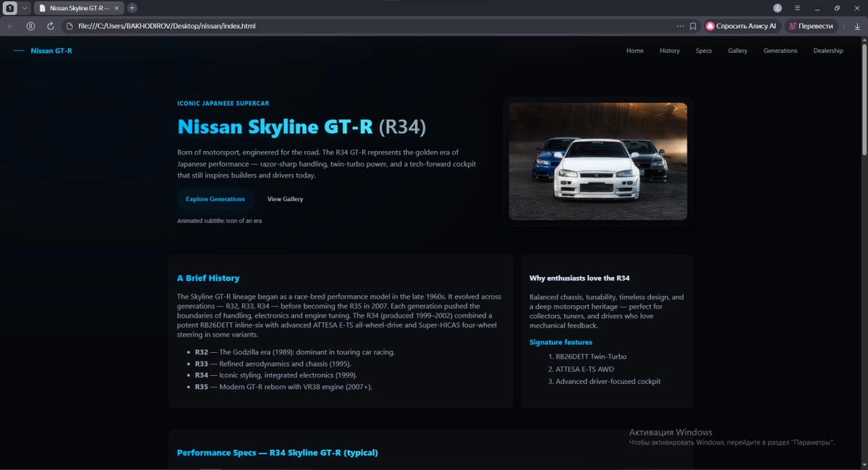The image size is (868, 470).
Task: Click the View Gallery button
Action: [285, 199]
